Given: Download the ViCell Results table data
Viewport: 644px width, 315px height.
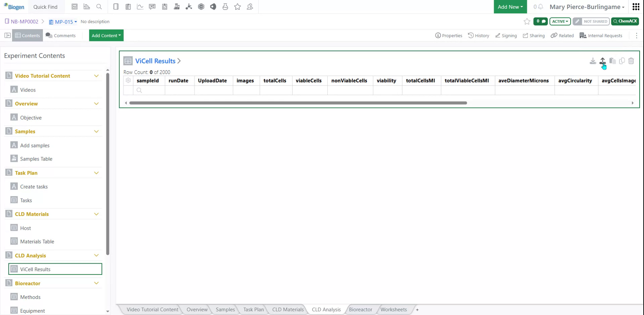Looking at the screenshot, I should coord(592,61).
